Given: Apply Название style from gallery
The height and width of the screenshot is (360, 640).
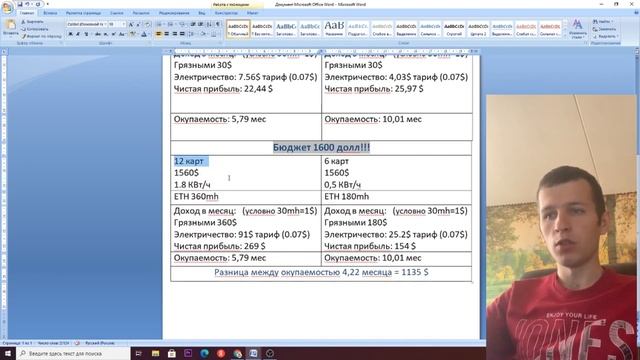Looking at the screenshot, I should pos(334,29).
